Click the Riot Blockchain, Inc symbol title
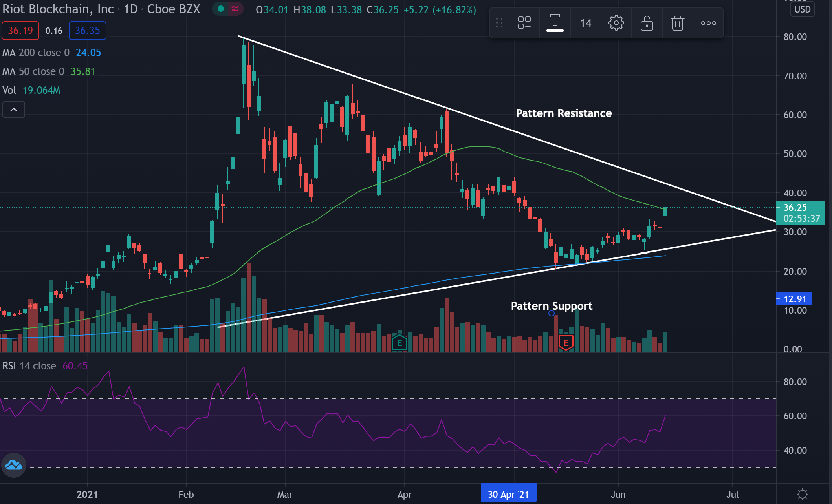The image size is (832, 504). (58, 9)
